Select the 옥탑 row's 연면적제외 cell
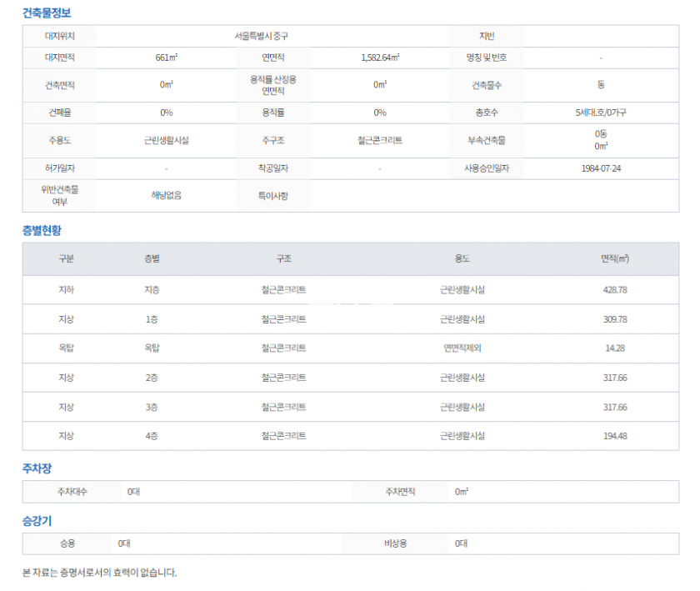Screen dimensions: 700x591 click(462, 348)
